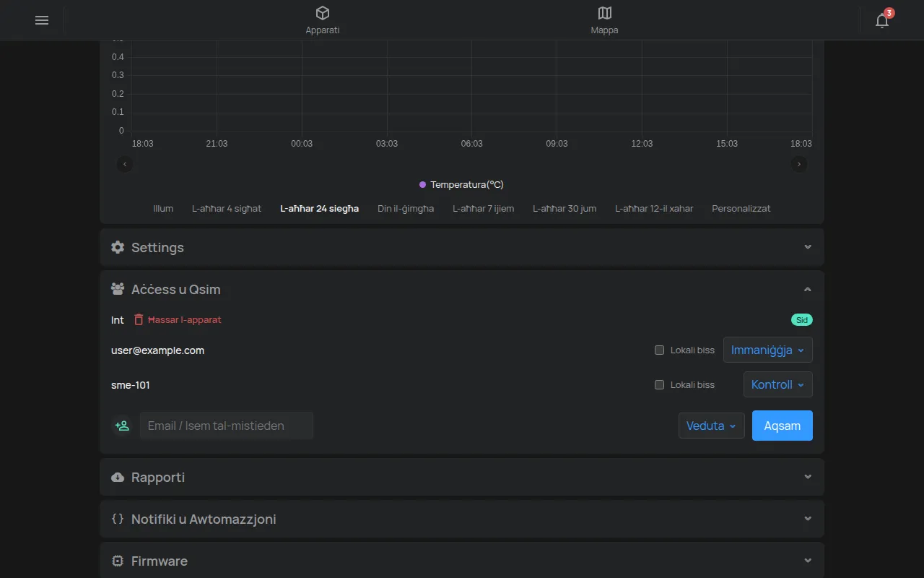Open the hamburger menu

pos(42,20)
